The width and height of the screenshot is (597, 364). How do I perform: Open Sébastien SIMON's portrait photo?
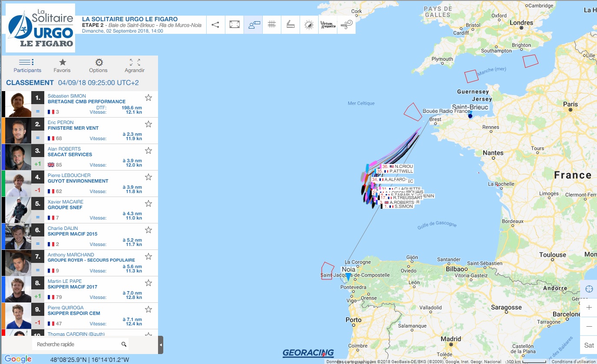coord(18,104)
